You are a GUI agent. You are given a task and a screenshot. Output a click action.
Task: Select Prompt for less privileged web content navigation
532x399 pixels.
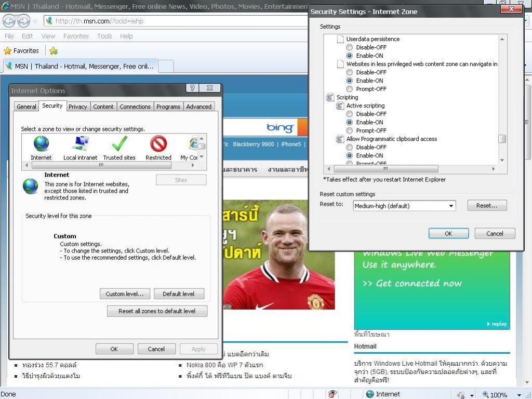pos(350,89)
